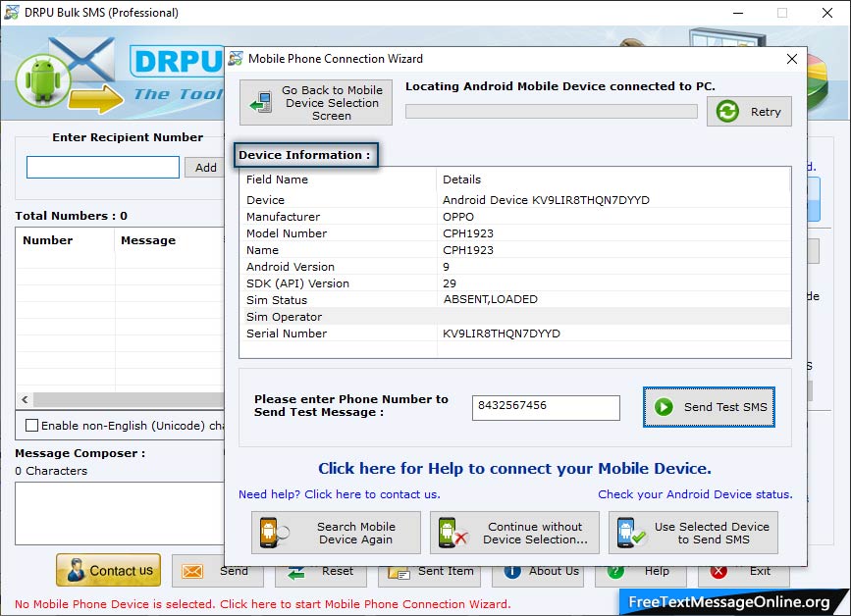Close the Mobile Phone Connection Wizard dialog
The width and height of the screenshot is (851, 616).
point(792,59)
